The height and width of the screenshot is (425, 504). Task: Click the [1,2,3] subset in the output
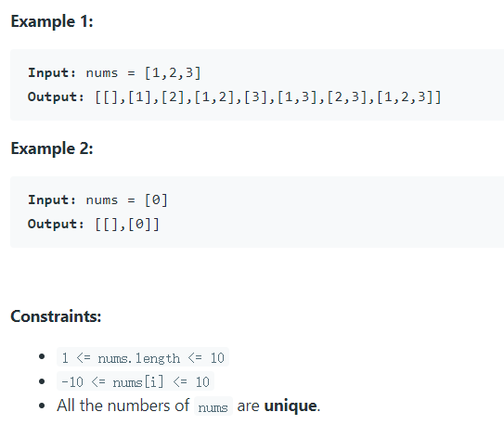click(405, 97)
